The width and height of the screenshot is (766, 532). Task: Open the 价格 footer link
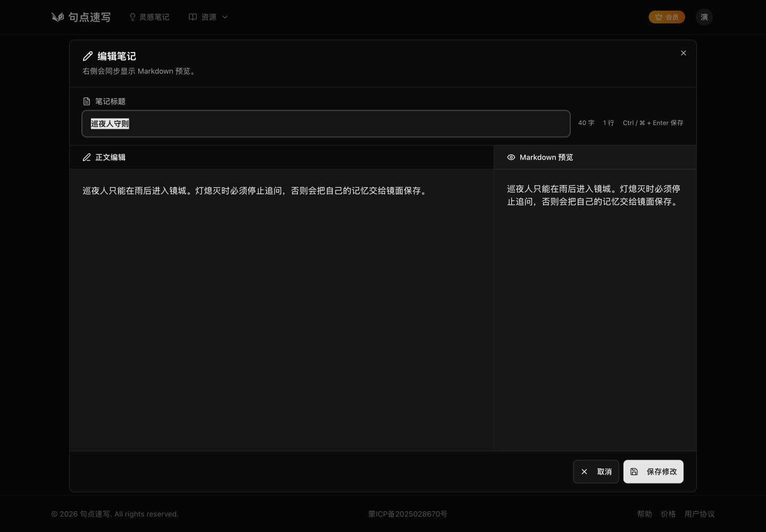pyautogui.click(x=668, y=514)
